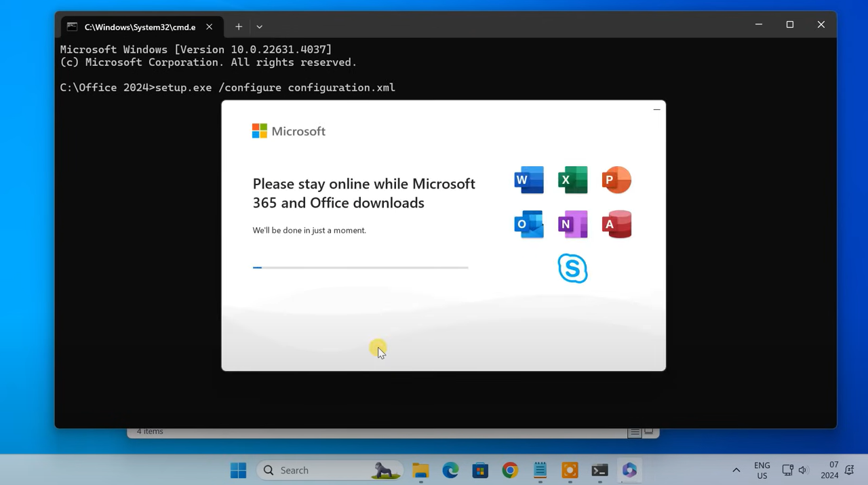Click the Access icon in the installer

616,225
